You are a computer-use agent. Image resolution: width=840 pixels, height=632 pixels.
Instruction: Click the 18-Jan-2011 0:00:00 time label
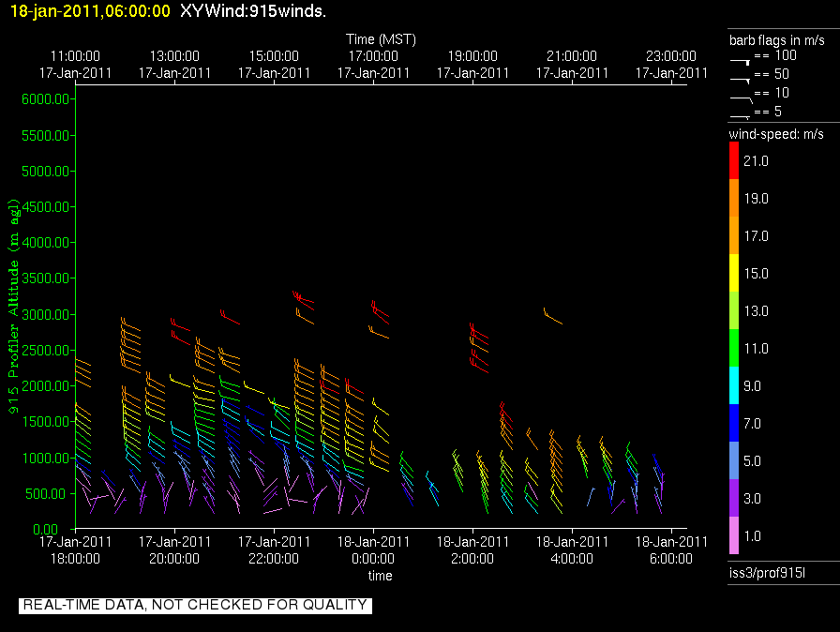373,550
